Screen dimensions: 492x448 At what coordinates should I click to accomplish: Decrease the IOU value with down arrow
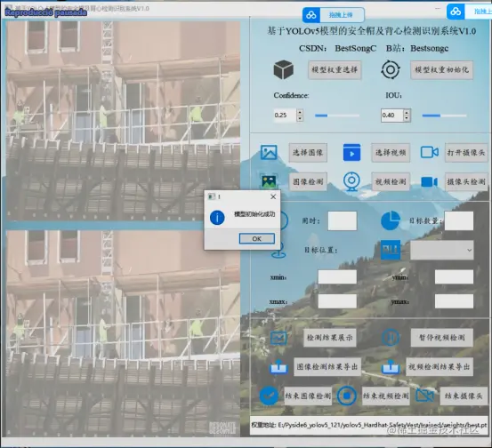click(407, 118)
